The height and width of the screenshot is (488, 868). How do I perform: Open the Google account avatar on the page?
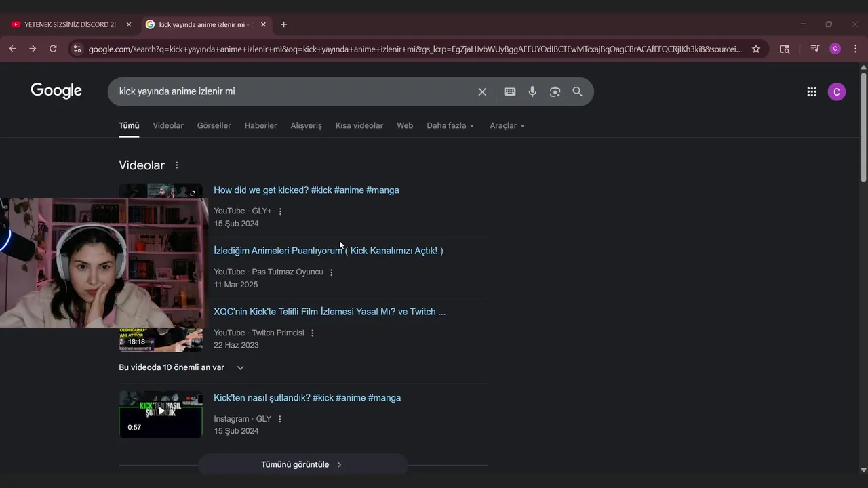click(837, 91)
